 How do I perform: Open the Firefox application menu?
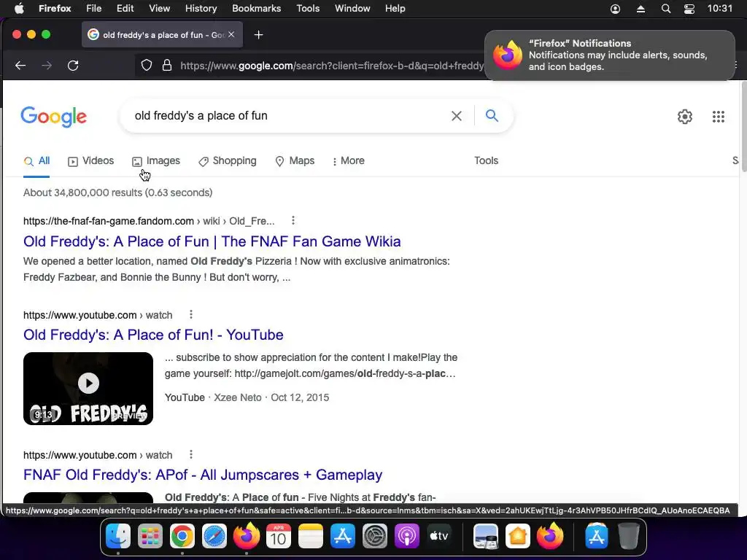[x=55, y=8]
